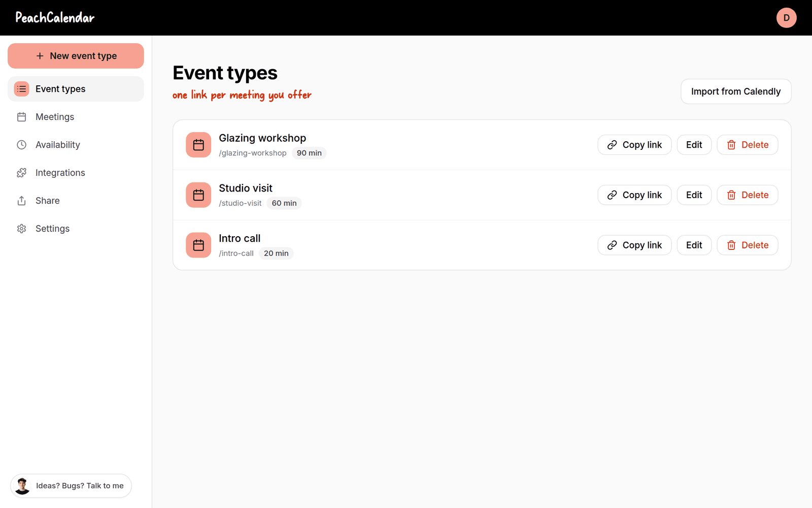Click trash icon for Studio visit

point(731,195)
